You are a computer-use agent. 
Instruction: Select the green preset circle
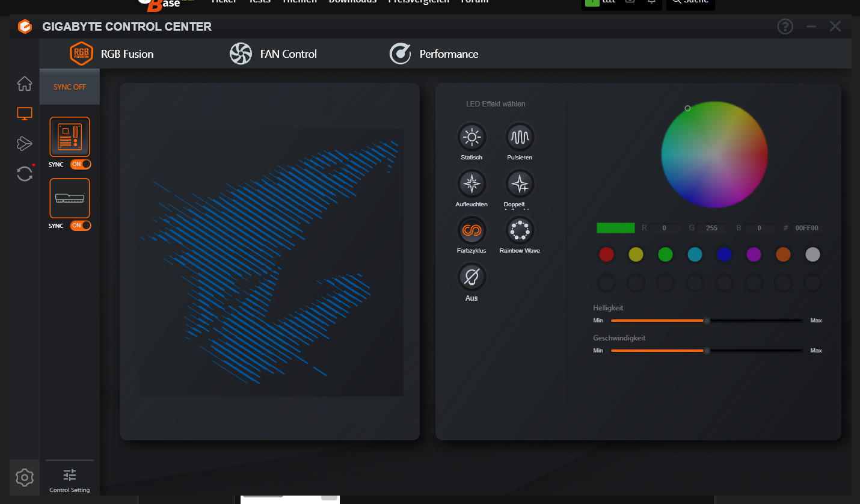pos(665,254)
